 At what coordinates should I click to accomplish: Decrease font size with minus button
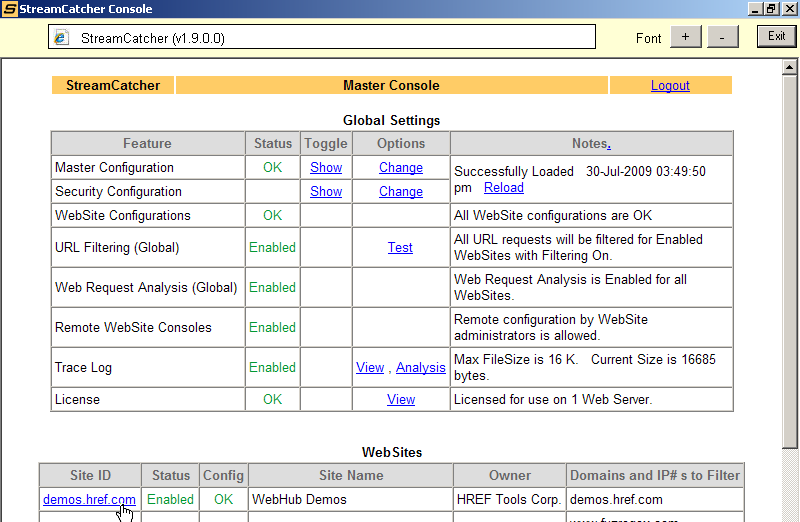pyautogui.click(x=722, y=37)
